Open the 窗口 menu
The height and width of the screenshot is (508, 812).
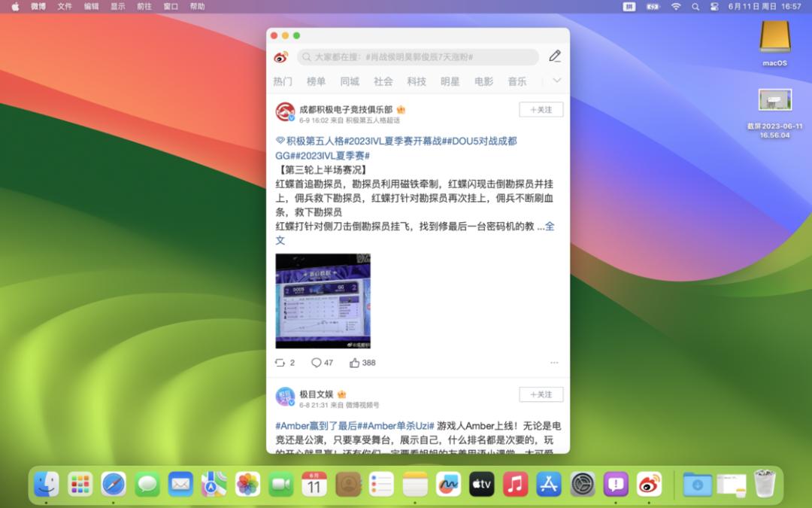pyautogui.click(x=171, y=7)
